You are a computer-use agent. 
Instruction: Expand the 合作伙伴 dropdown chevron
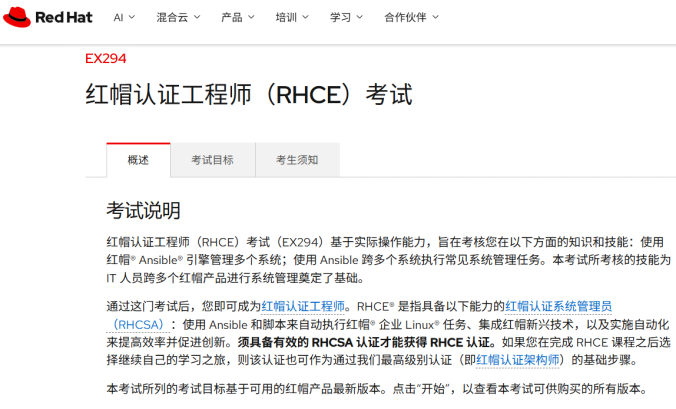click(x=438, y=18)
